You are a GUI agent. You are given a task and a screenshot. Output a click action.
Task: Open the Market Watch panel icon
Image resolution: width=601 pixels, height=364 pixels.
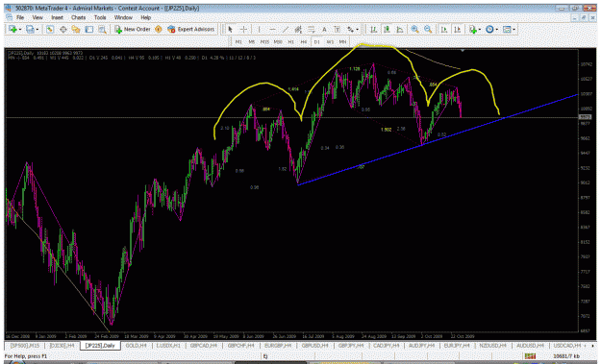[50, 29]
